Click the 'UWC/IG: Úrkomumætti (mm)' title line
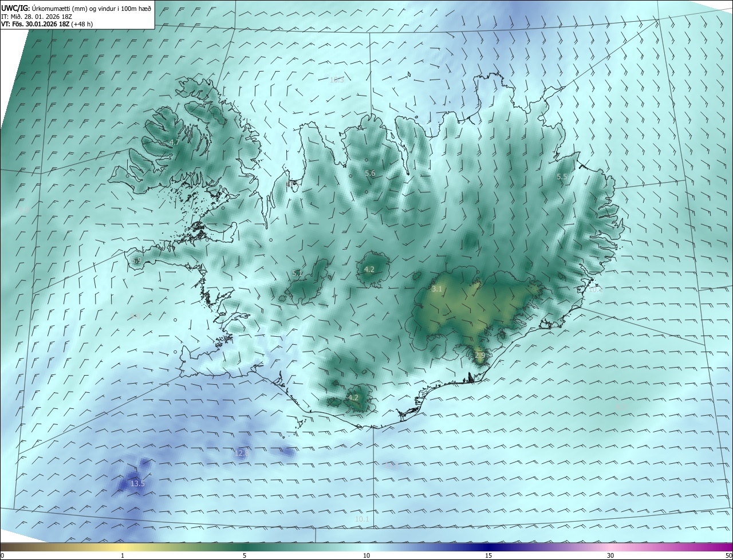Image resolution: width=733 pixels, height=560 pixels. 77,7
